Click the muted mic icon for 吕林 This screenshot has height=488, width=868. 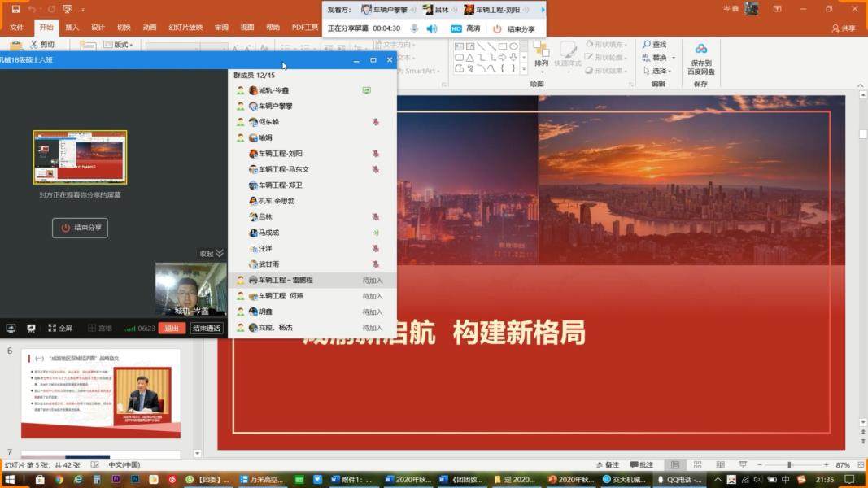coord(375,217)
